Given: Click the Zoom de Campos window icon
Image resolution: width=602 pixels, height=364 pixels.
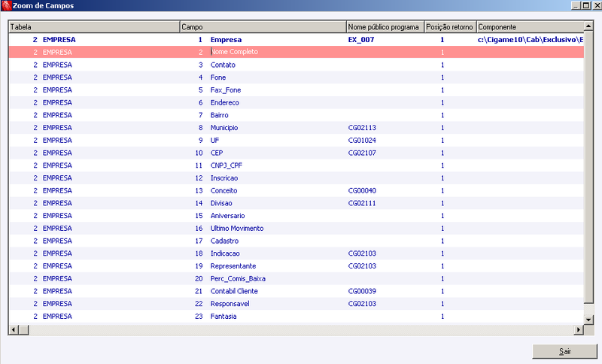Looking at the screenshot, I should (x=6, y=5).
